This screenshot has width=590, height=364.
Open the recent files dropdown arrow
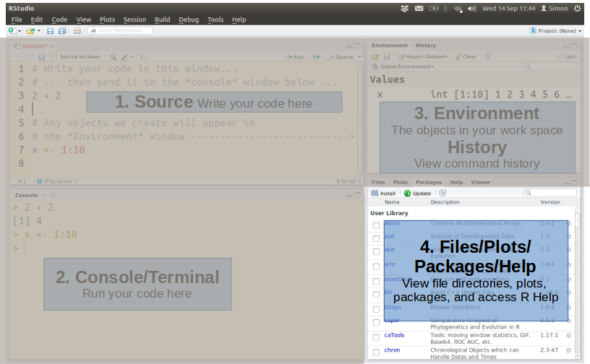coord(39,31)
